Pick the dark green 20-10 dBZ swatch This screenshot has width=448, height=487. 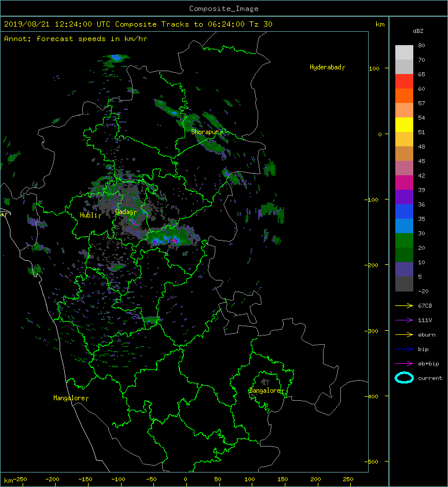coord(404,254)
